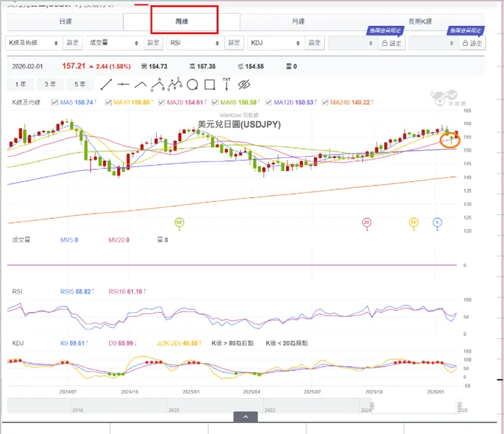Click the 美元兌日圓(USDJPY) chart title
The image size is (504, 434).
pos(239,125)
